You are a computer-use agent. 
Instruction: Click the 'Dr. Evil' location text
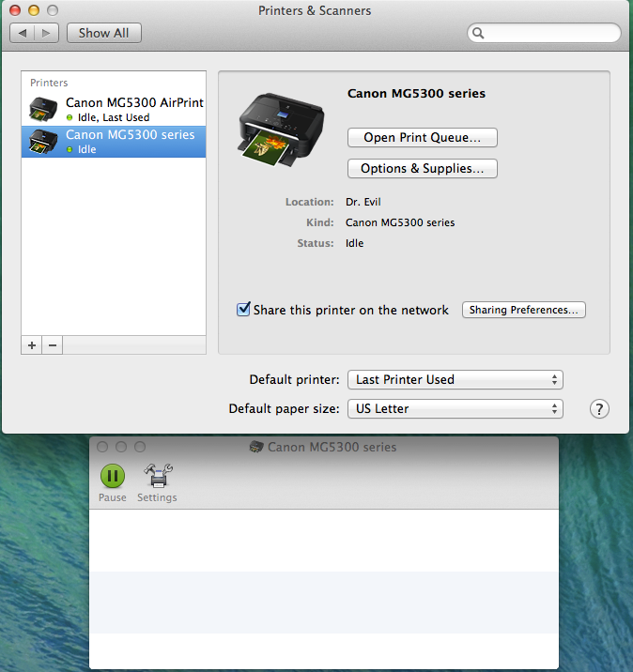pyautogui.click(x=363, y=202)
